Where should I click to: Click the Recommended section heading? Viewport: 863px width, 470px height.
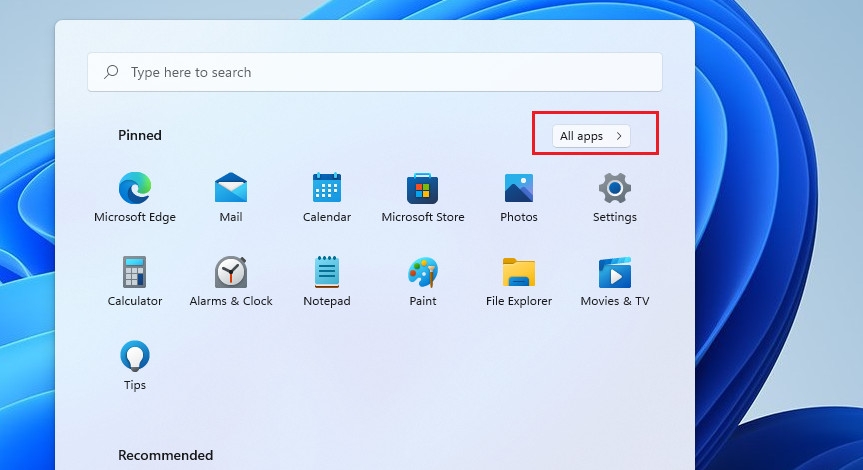coord(166,456)
